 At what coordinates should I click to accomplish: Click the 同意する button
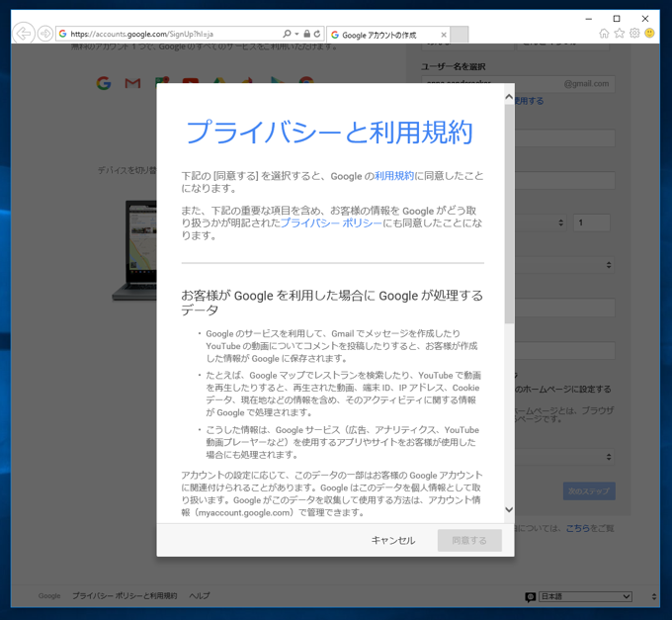point(469,540)
